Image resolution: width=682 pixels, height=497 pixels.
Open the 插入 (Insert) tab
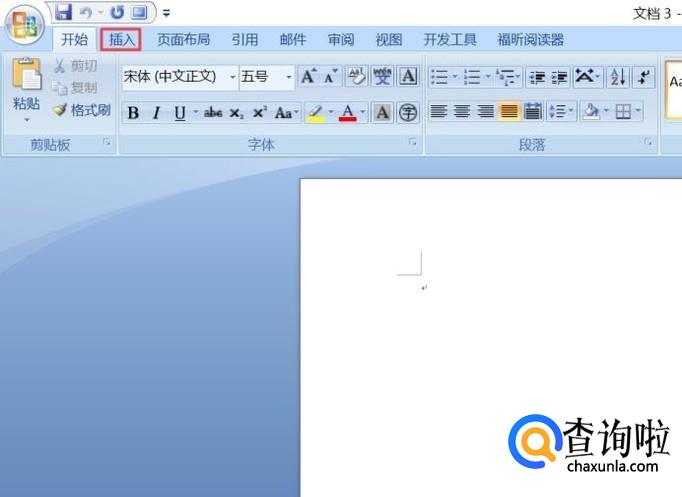(x=121, y=40)
